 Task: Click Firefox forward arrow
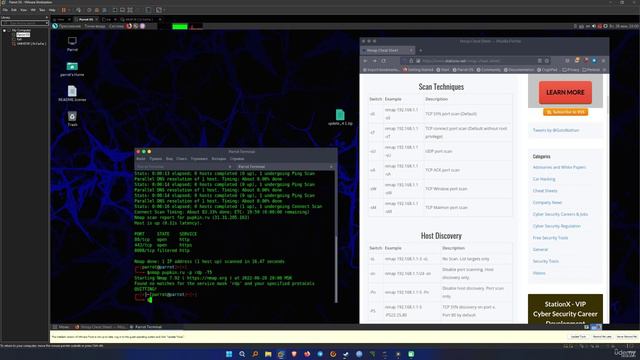pyautogui.click(x=374, y=61)
